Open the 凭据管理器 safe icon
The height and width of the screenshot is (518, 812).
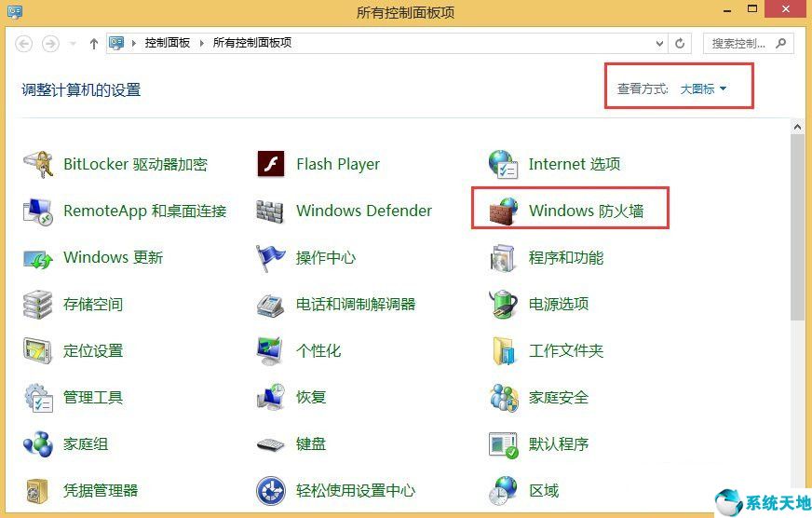coord(37,491)
